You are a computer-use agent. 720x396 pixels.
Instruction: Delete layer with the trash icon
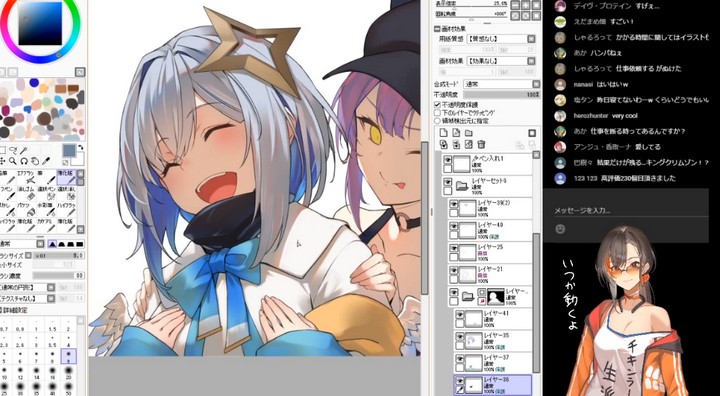coord(481,144)
